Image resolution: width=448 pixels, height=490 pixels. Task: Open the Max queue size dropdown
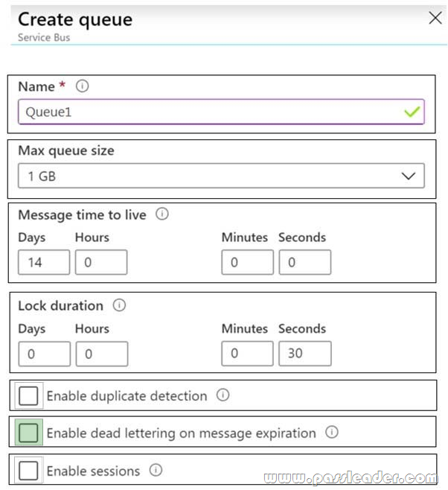221,176
